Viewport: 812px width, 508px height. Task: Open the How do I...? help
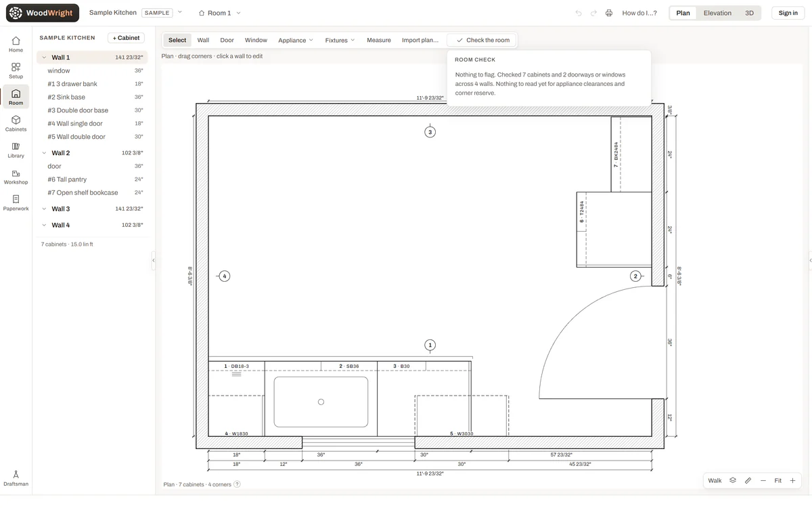click(x=639, y=13)
